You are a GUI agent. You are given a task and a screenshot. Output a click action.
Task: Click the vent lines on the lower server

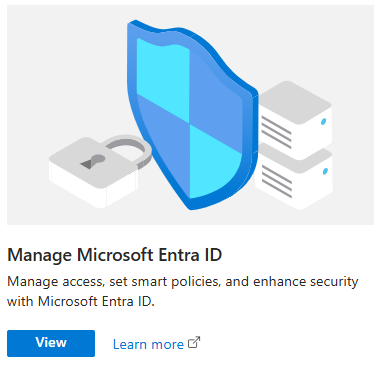[277, 182]
